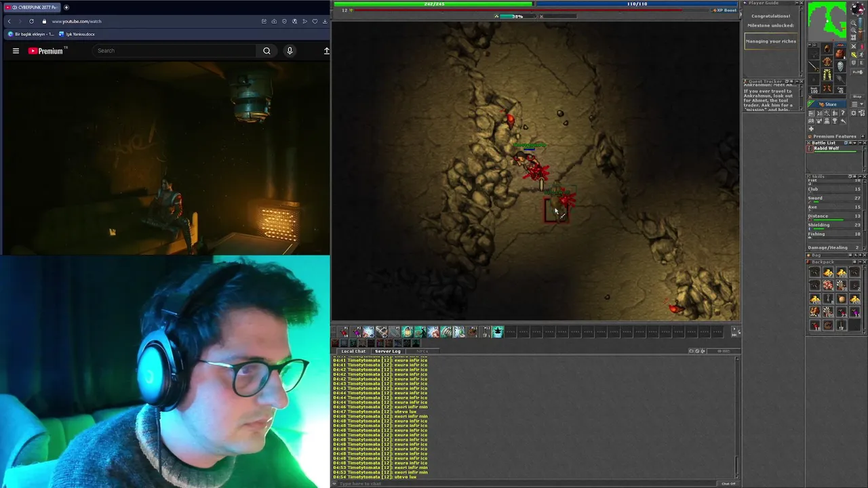Toggle the crossed swords offensive stance
The image size is (868, 488).
pyautogui.click(x=854, y=46)
